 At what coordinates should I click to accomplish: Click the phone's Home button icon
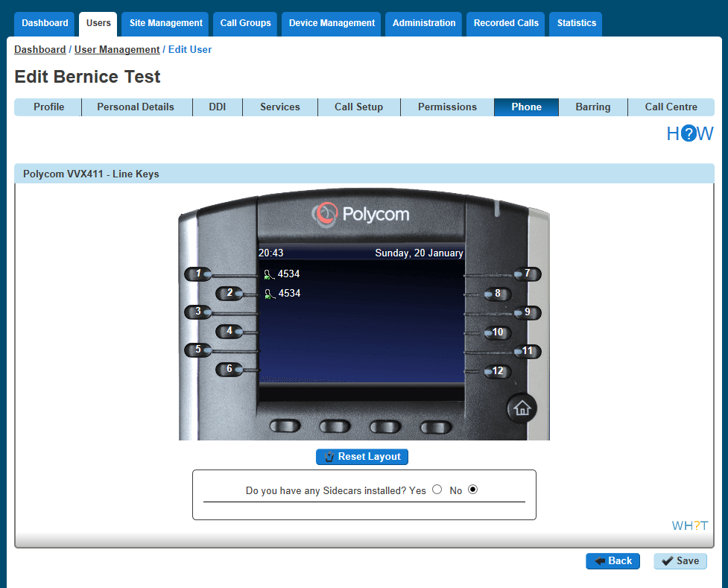pos(522,408)
